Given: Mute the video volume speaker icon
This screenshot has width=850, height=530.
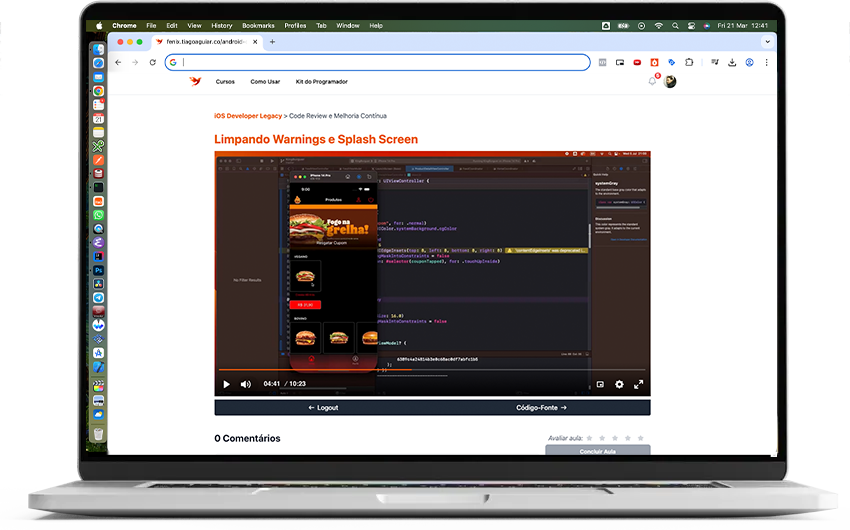Looking at the screenshot, I should [246, 384].
